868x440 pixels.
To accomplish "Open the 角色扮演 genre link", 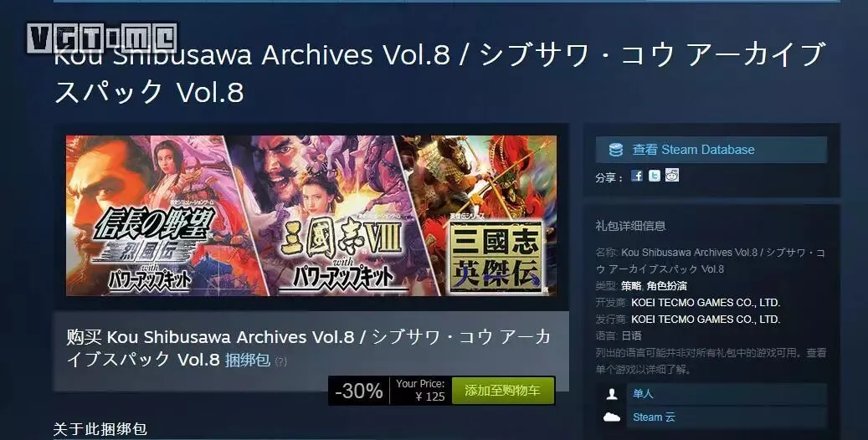I will [x=666, y=286].
